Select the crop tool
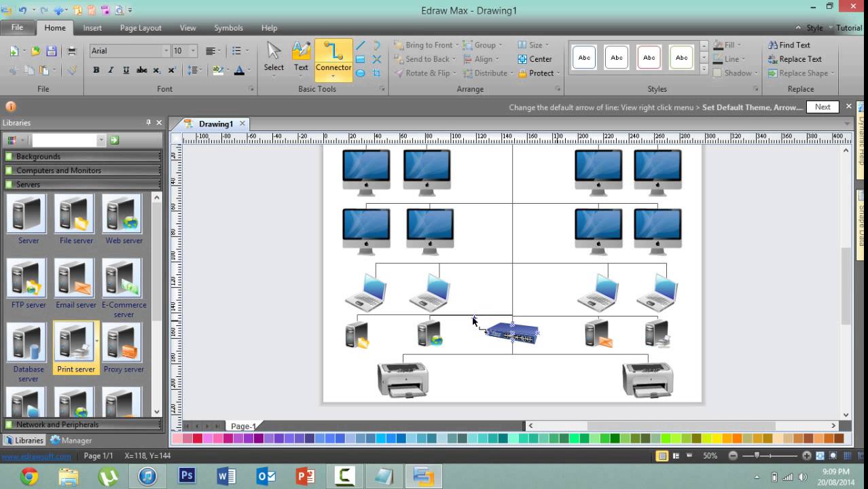The width and height of the screenshot is (868, 489). tap(377, 73)
